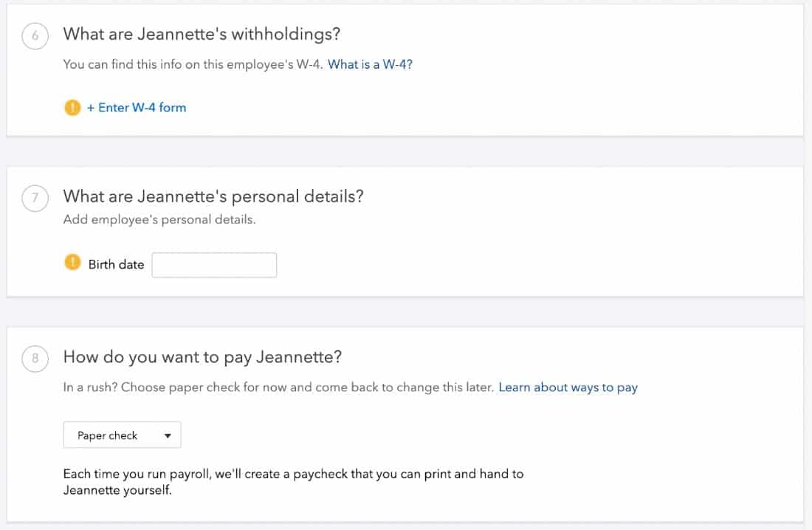Open 'Learn about ways to pay' link

(568, 388)
